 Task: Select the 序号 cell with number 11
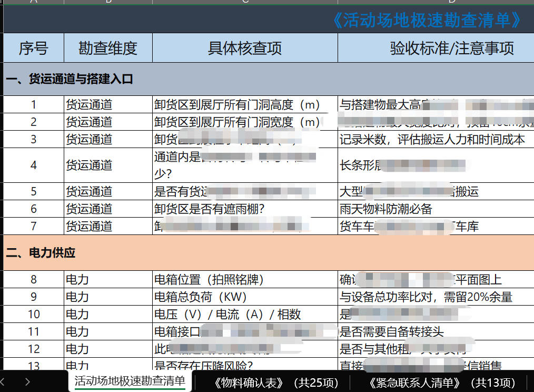tap(33, 331)
